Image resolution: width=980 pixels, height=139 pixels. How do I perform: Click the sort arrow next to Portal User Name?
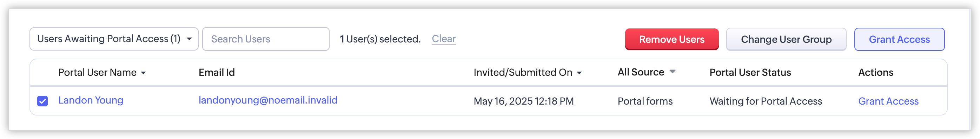pos(144,73)
